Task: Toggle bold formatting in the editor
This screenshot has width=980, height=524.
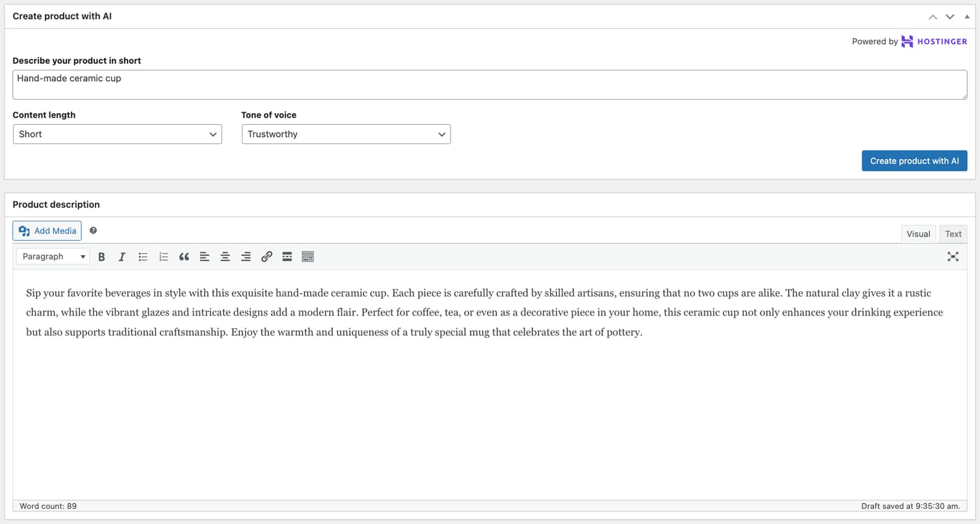Action: 101,256
